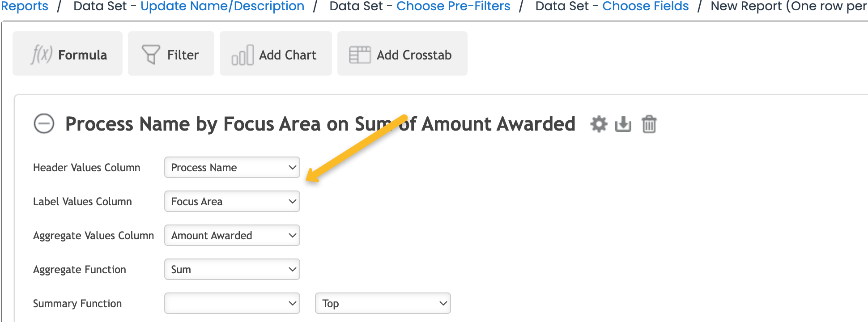The image size is (868, 322).
Task: Add a chart with bar chart button
Action: pos(276,53)
